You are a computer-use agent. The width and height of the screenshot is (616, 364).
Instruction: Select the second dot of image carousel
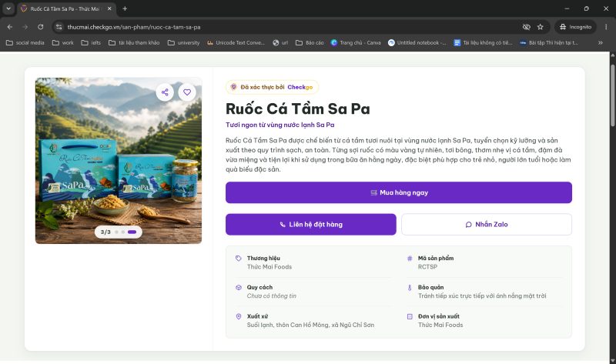point(123,232)
